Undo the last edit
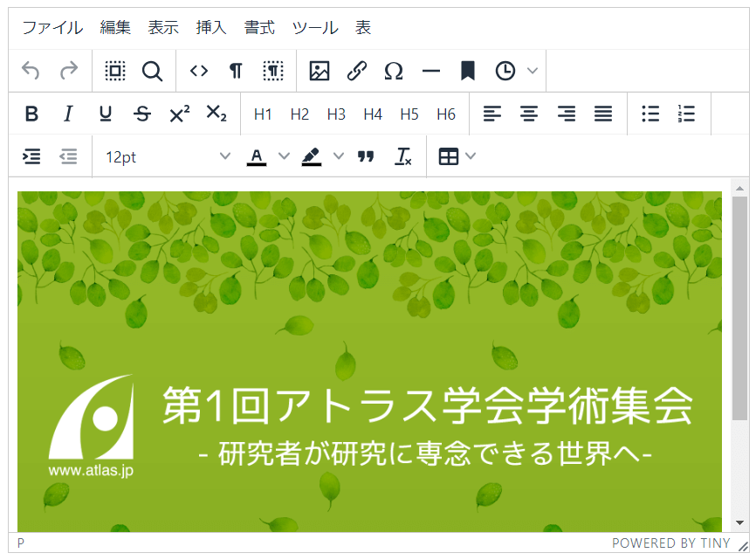 click(x=31, y=71)
